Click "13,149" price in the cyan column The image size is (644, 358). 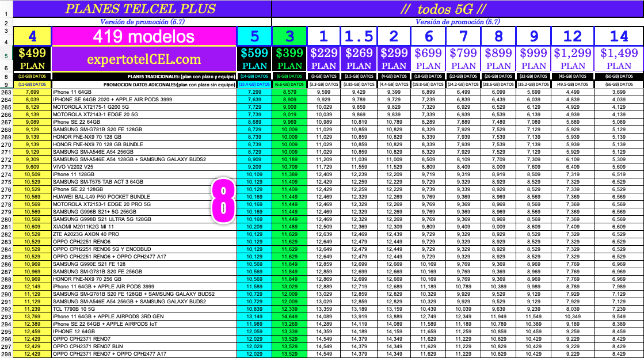click(x=254, y=317)
